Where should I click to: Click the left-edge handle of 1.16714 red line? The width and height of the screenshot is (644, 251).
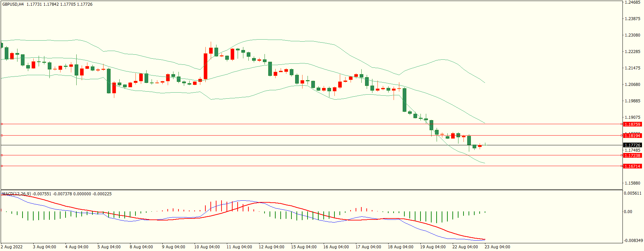click(2, 166)
